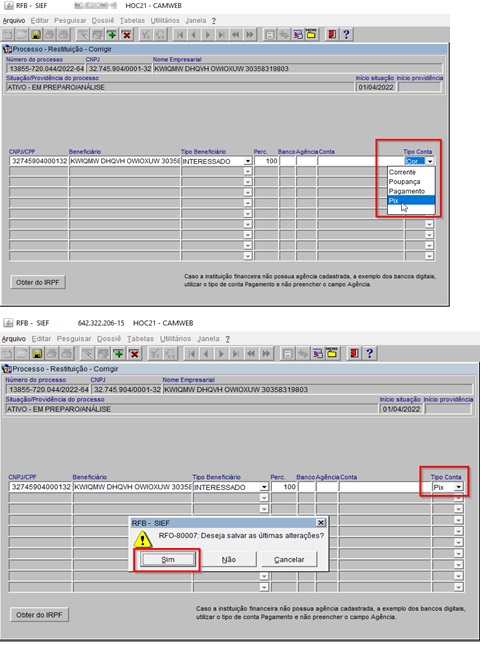488x645 pixels.
Task: Choose Corrente from Tipo Conta list
Action: [x=411, y=172]
